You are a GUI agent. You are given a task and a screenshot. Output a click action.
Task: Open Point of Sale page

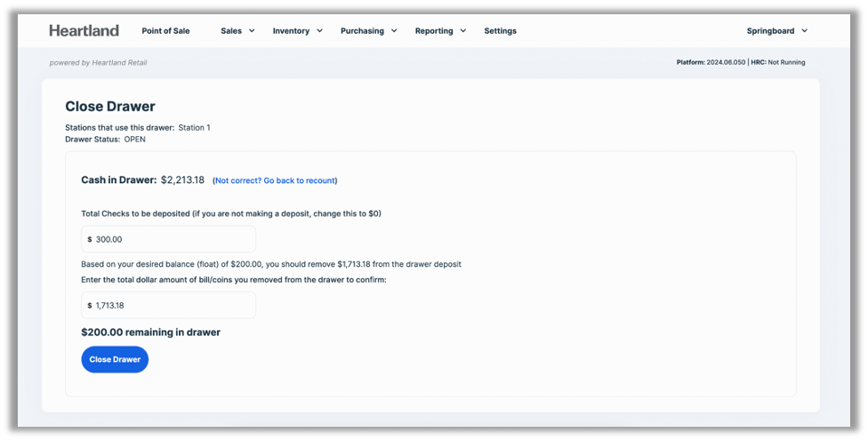coord(165,31)
